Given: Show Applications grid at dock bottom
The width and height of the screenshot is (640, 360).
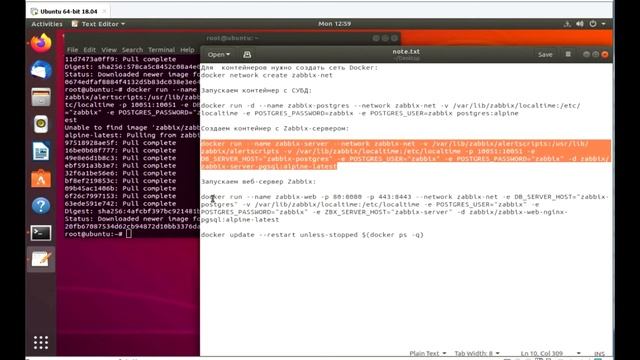Looking at the screenshot, I should pos(41,342).
